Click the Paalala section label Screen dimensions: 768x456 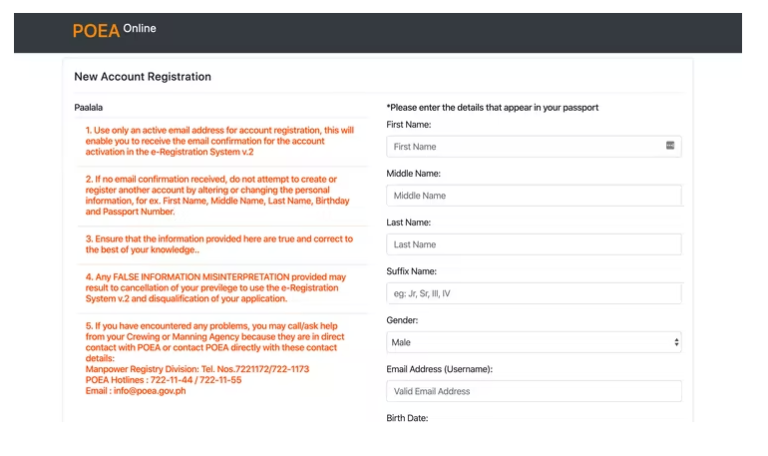coord(88,107)
